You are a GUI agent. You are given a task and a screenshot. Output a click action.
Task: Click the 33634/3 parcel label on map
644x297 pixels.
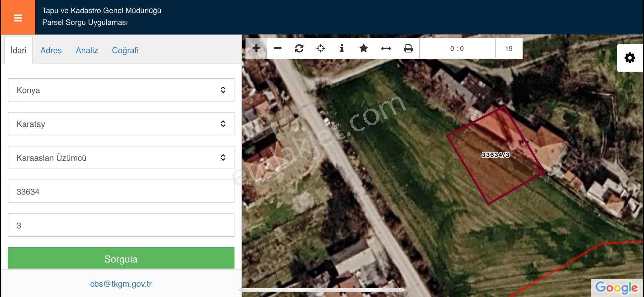(x=495, y=155)
